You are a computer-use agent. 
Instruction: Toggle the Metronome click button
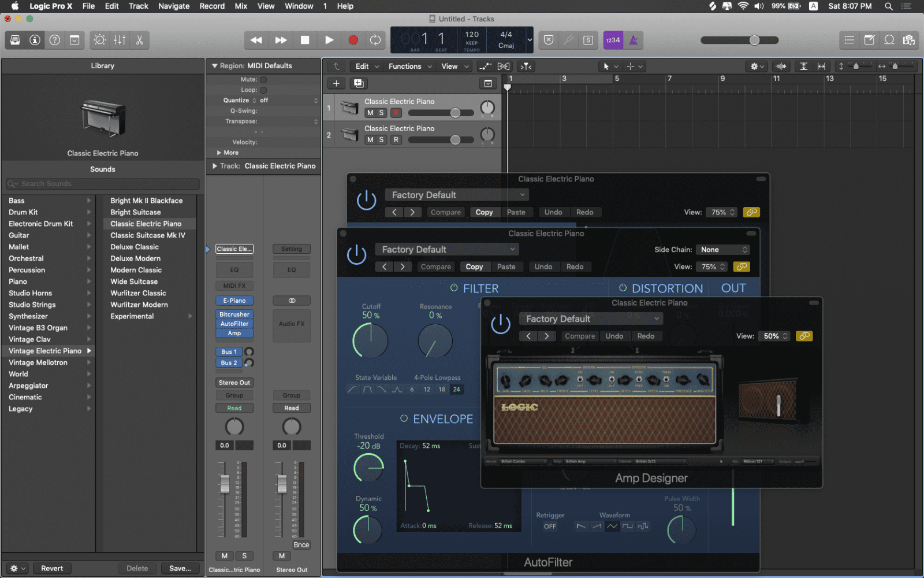click(634, 40)
